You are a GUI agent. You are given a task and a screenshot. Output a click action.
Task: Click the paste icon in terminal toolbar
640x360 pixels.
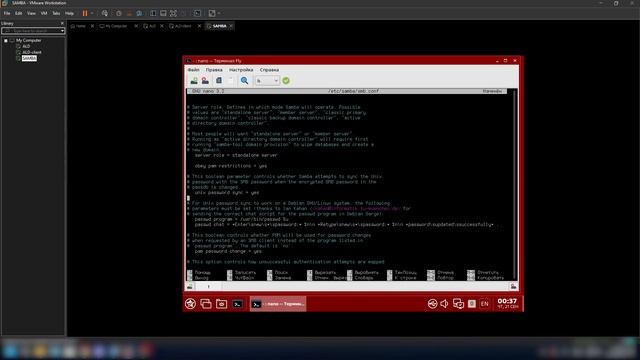[231, 80]
